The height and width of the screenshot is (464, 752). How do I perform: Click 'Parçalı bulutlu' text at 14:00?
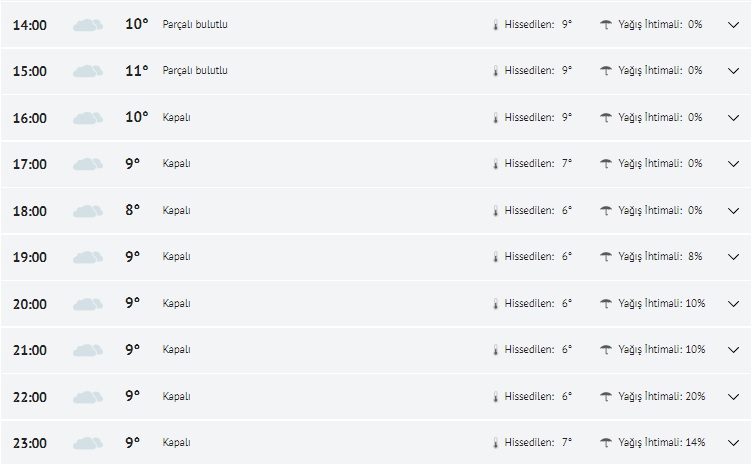point(195,24)
